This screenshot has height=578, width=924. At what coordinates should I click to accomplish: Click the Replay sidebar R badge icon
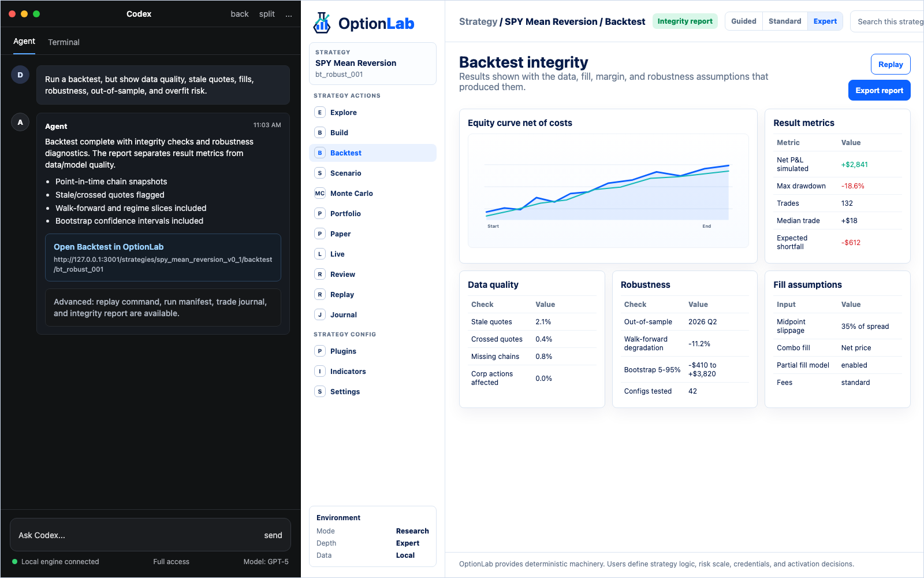click(x=320, y=294)
